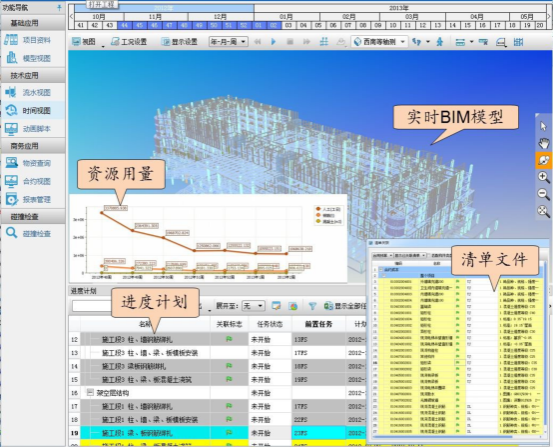Click the 12月 month header in timeline
The image size is (554, 447).
[x=220, y=17]
